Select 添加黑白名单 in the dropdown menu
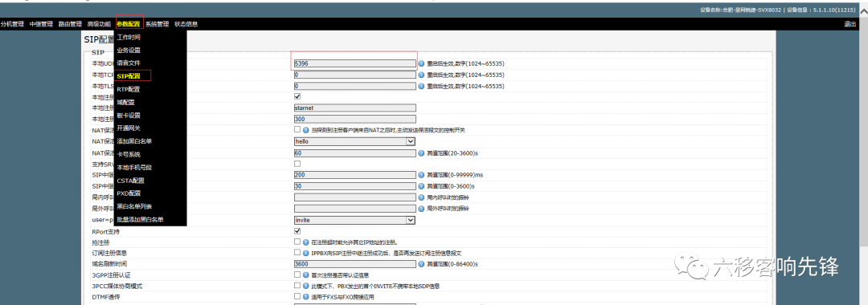The width and height of the screenshot is (868, 305). (134, 141)
